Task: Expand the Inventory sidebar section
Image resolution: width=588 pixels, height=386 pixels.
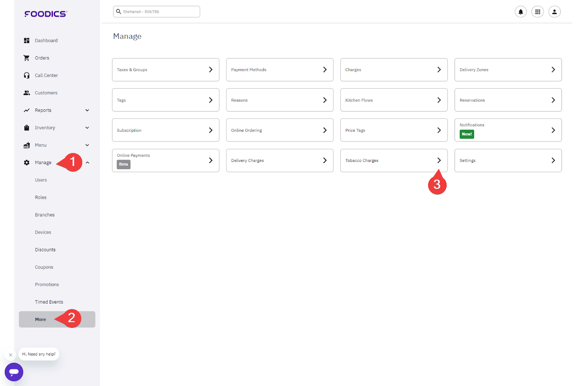Action: (87, 128)
